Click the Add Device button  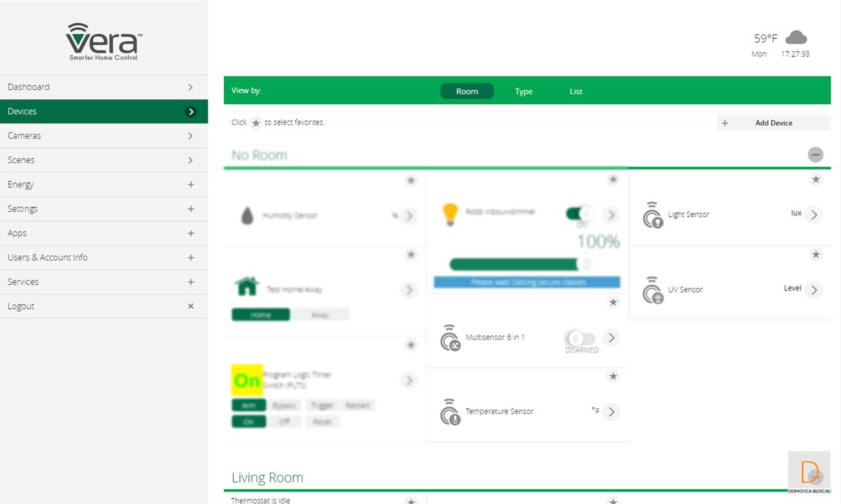[x=773, y=123]
